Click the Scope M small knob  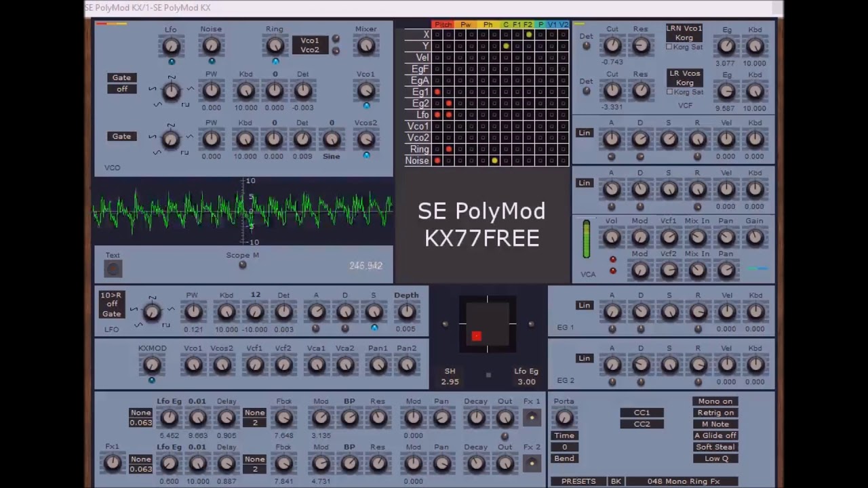point(243,265)
